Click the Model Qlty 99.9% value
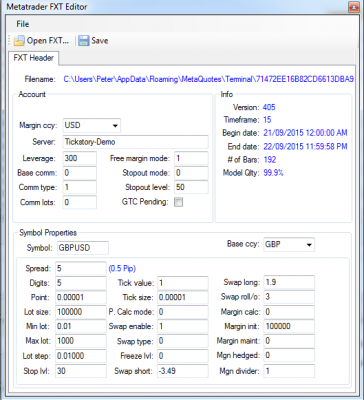364x400 pixels. [x=273, y=173]
